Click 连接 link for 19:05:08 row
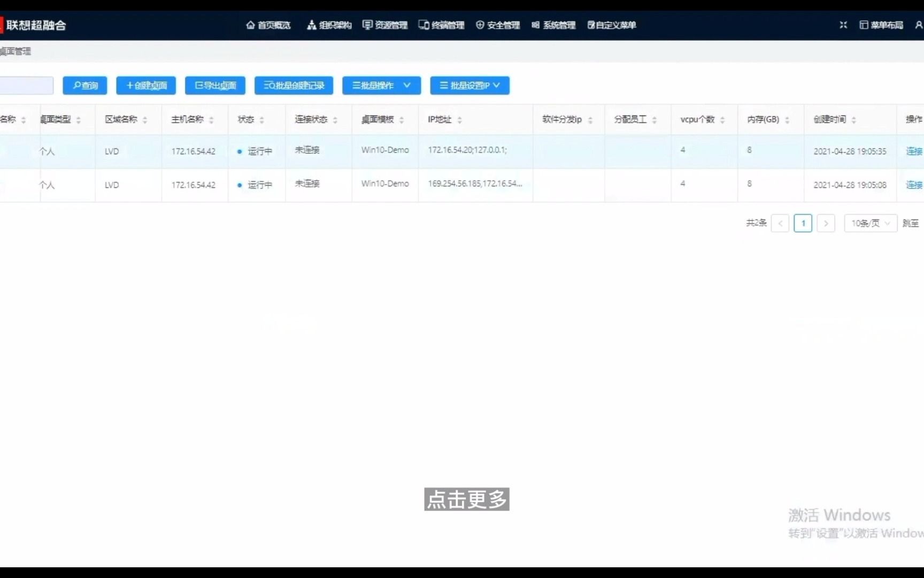 (914, 185)
